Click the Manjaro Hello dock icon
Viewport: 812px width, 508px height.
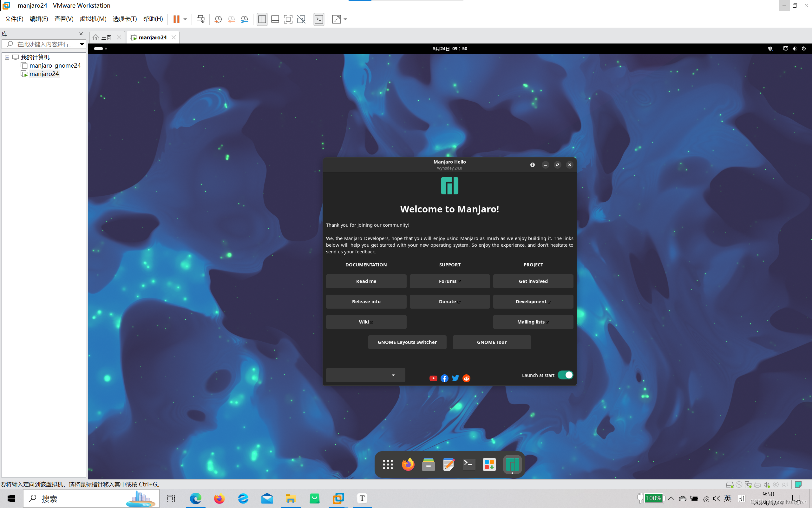click(x=512, y=464)
